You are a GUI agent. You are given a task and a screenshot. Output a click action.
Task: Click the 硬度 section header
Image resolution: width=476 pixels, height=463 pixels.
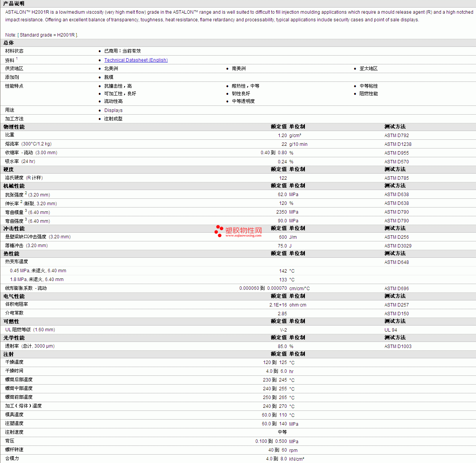8,169
